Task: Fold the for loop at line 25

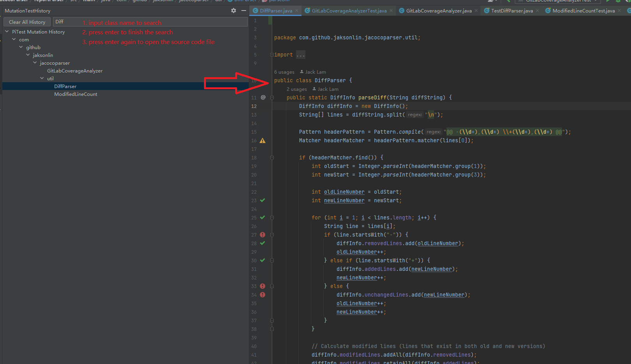Action: pyautogui.click(x=272, y=217)
